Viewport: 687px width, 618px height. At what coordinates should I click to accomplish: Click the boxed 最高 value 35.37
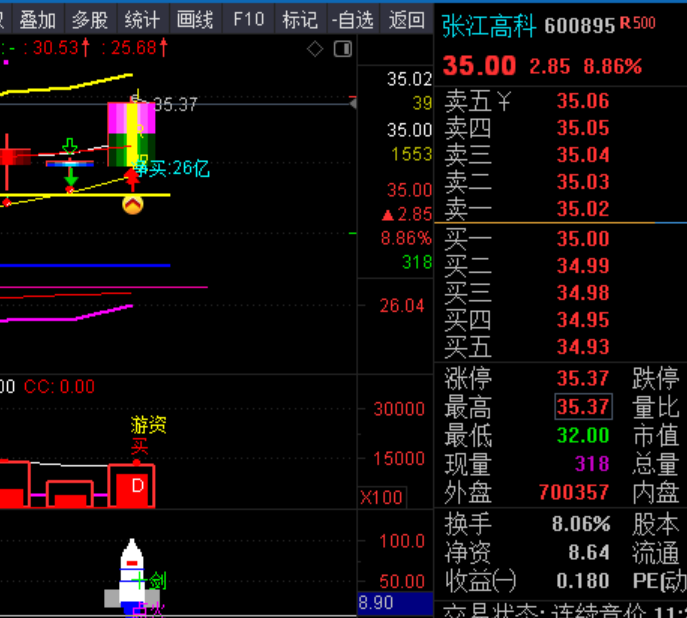(583, 407)
